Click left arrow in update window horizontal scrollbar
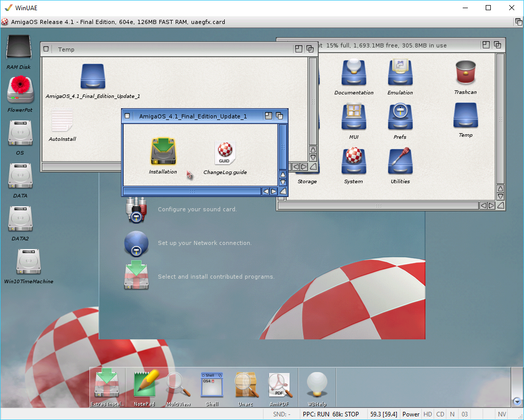The width and height of the screenshot is (524, 420). 266,191
